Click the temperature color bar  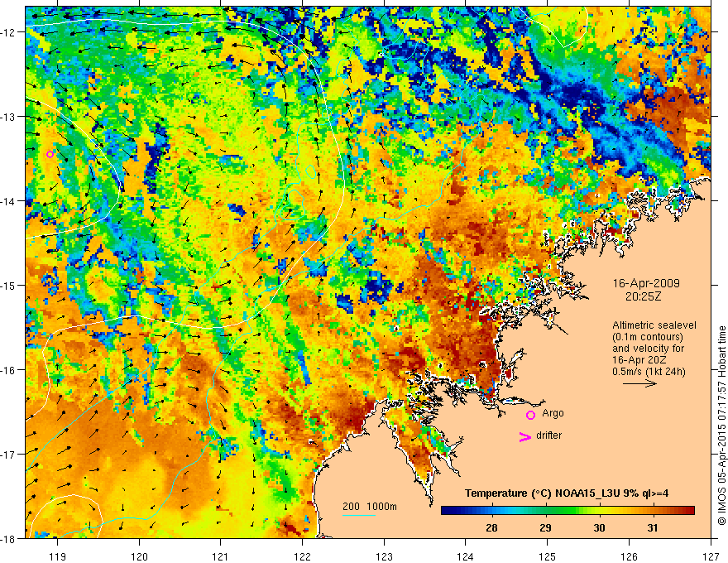(568, 511)
